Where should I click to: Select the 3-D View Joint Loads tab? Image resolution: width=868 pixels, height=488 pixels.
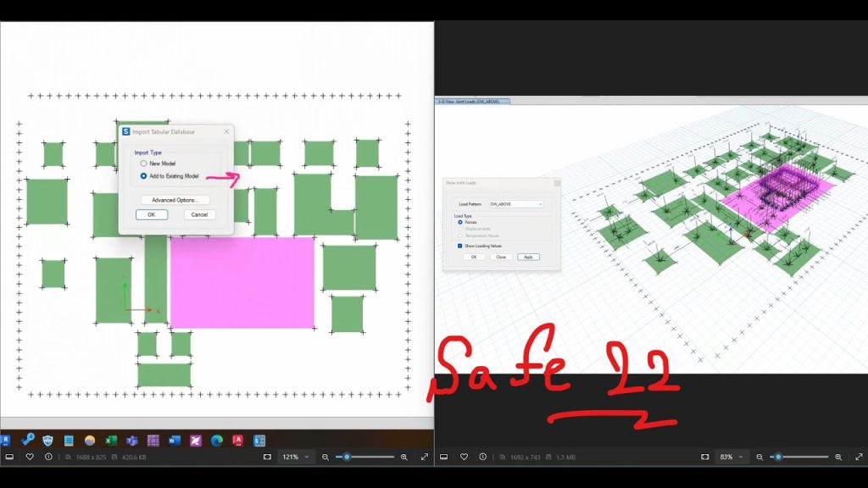(x=472, y=102)
